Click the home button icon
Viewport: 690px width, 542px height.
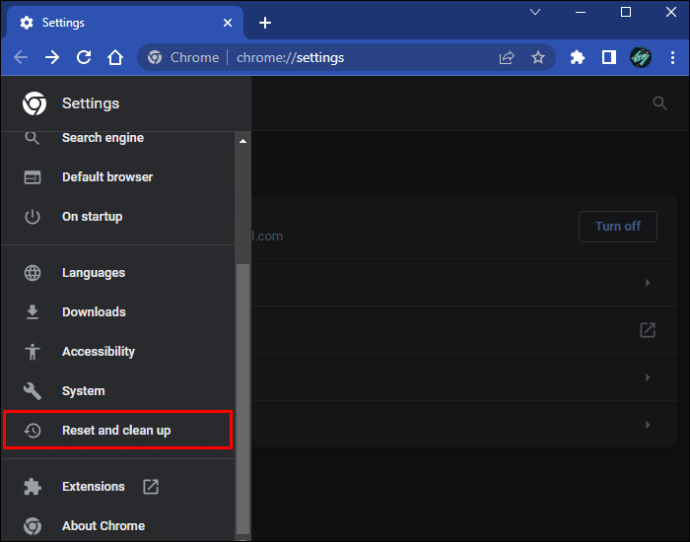pyautogui.click(x=115, y=57)
